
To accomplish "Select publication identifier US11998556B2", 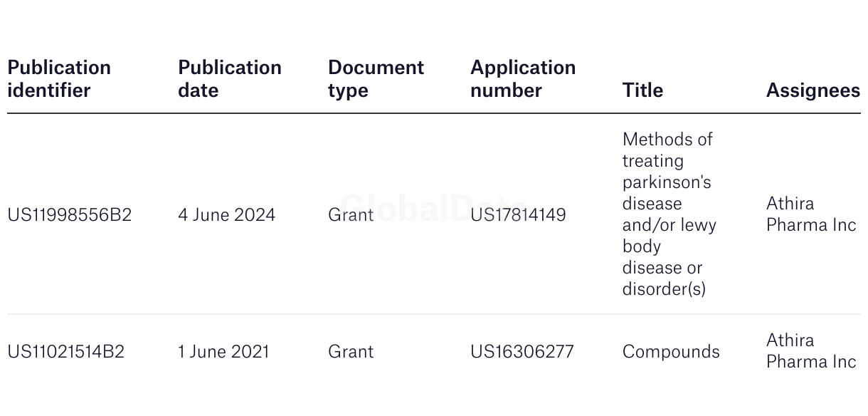I will pyautogui.click(x=70, y=214).
